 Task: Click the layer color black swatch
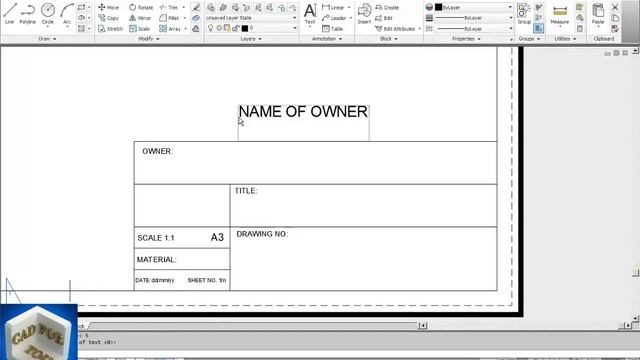pyautogui.click(x=245, y=28)
